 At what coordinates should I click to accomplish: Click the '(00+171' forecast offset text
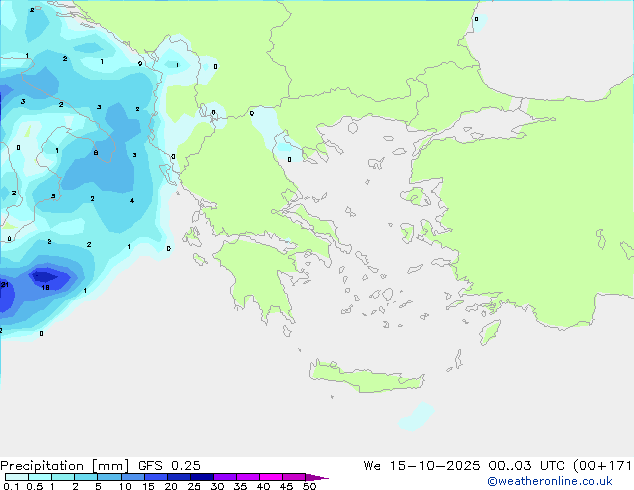coord(603,466)
